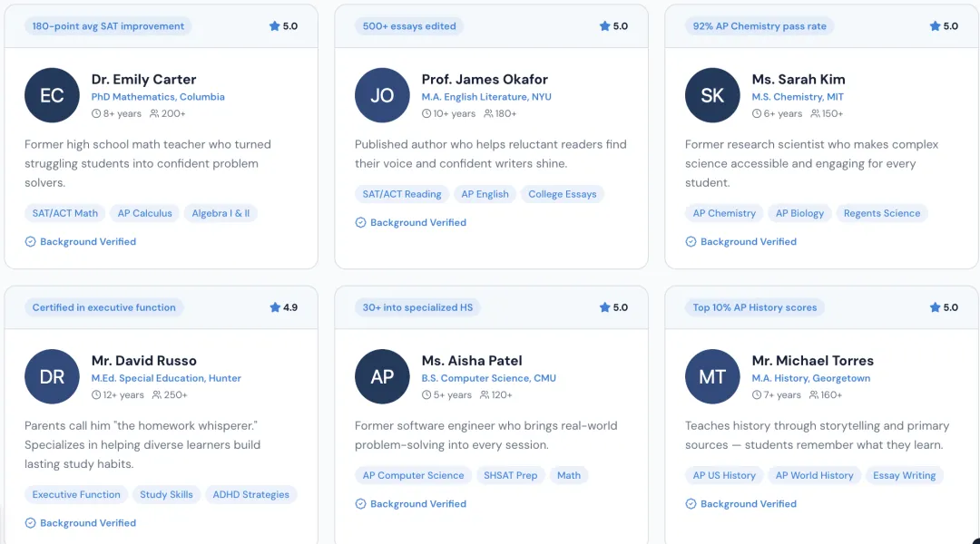This screenshot has width=980, height=544.
Task: Click the Certified in executive function badge
Action: pyautogui.click(x=103, y=307)
